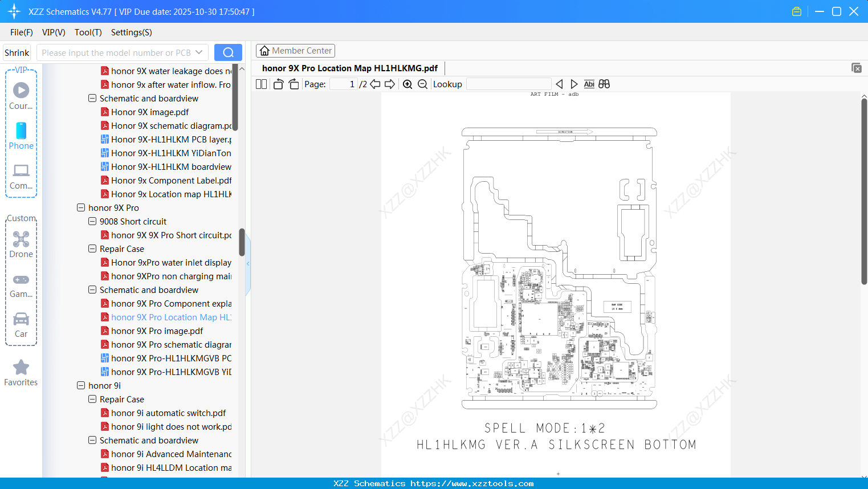Click the yellow toolbox icon in title bar
Image resolution: width=868 pixels, height=489 pixels.
click(797, 11)
